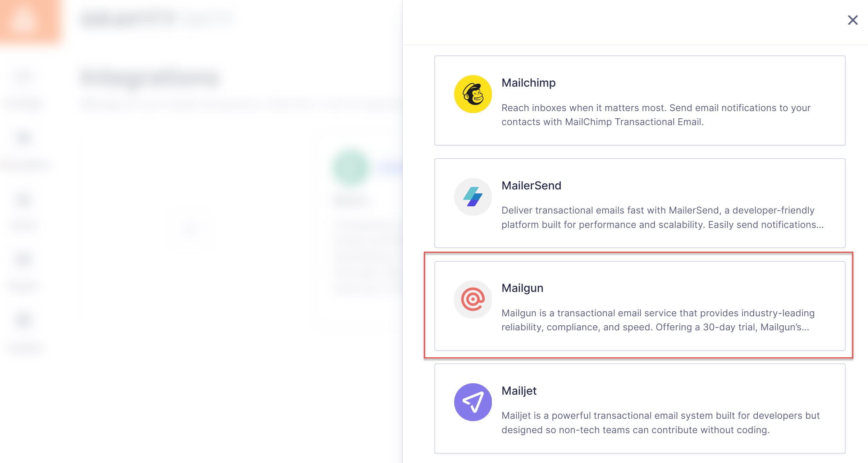Screen dimensions: 868x463
Task: Select the Mailchimp title text
Action: [x=528, y=83]
